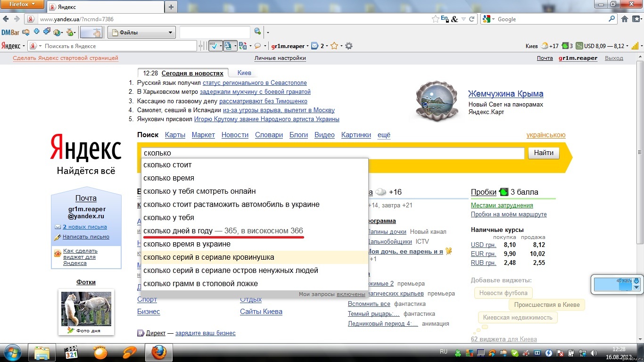Viewport: 644px width, 362px height.
Task: Click the включены link in Мои запросы
Action: [x=351, y=294]
